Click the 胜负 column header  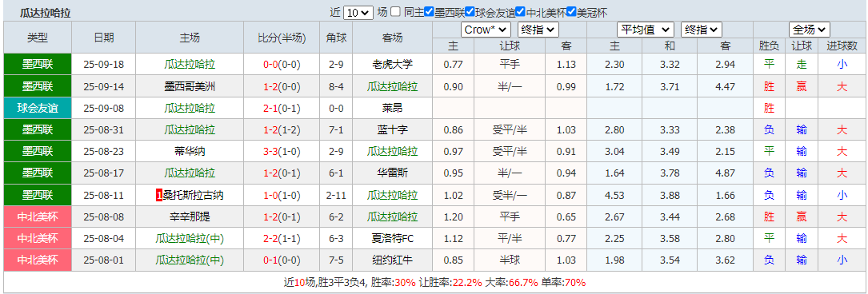pyautogui.click(x=769, y=46)
